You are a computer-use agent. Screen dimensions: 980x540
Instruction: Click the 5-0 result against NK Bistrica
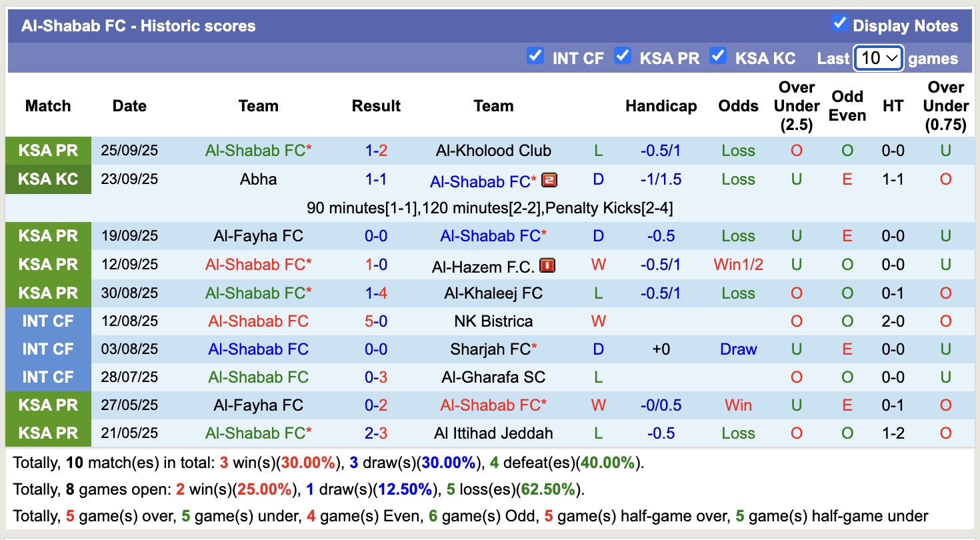click(376, 321)
